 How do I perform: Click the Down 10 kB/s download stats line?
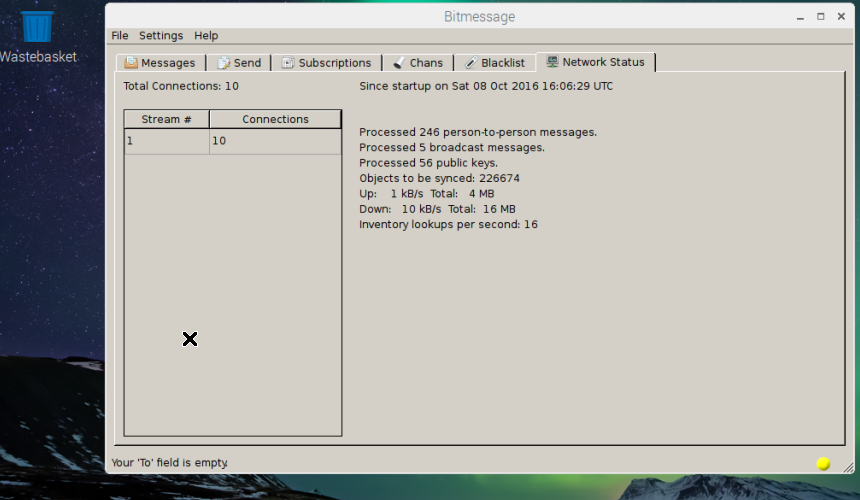tap(437, 209)
